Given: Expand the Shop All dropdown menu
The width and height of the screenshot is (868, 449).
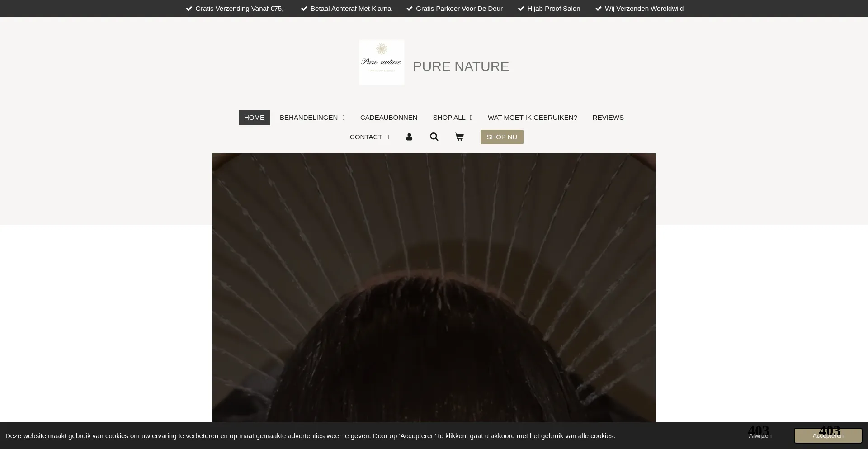Looking at the screenshot, I should 452,118.
